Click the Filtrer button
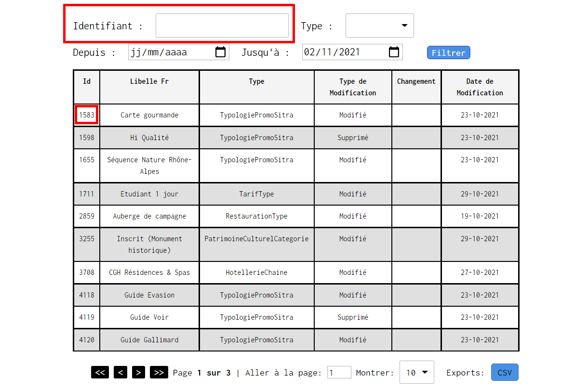Viewport: 588px width, 390px height. 448,53
